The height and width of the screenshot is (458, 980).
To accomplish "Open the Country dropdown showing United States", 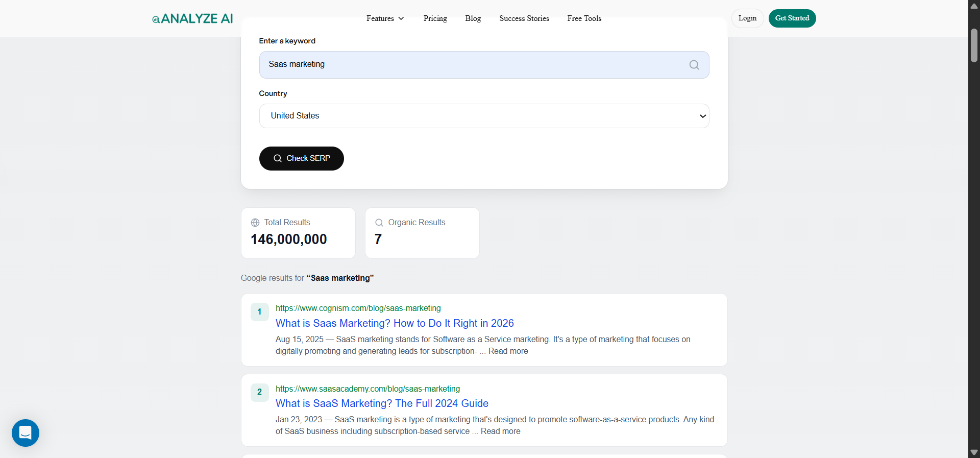I will pyautogui.click(x=484, y=116).
